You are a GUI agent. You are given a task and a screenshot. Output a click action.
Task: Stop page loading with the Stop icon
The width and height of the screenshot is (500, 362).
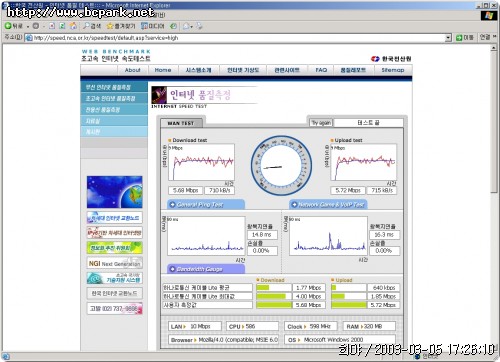tap(52, 26)
